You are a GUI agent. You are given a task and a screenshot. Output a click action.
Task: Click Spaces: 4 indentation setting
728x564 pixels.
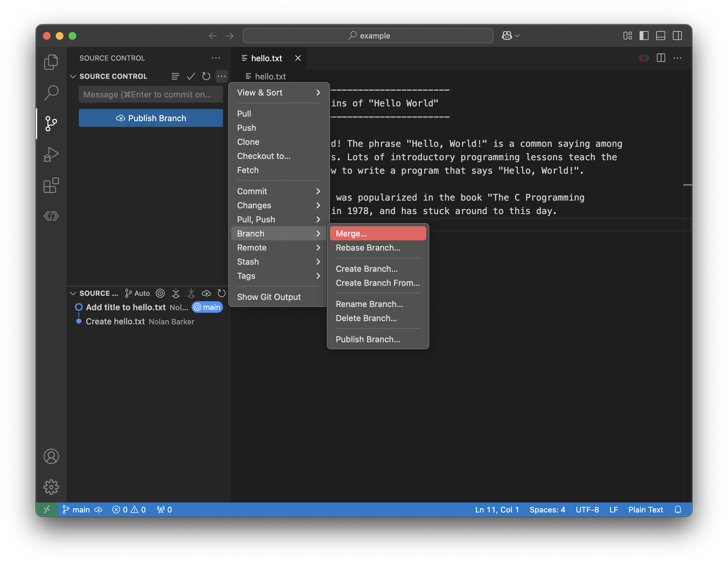click(x=547, y=509)
